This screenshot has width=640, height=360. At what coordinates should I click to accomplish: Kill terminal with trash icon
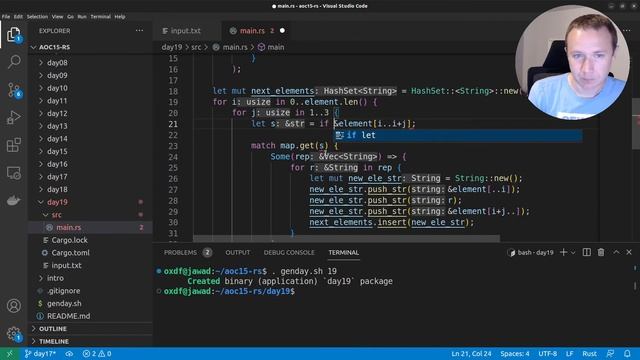601,252
